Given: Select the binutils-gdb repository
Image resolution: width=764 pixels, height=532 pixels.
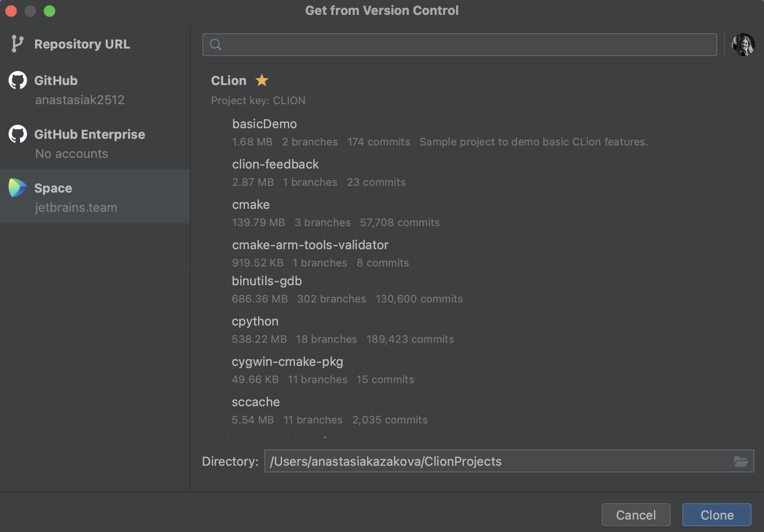Looking at the screenshot, I should tap(267, 281).
